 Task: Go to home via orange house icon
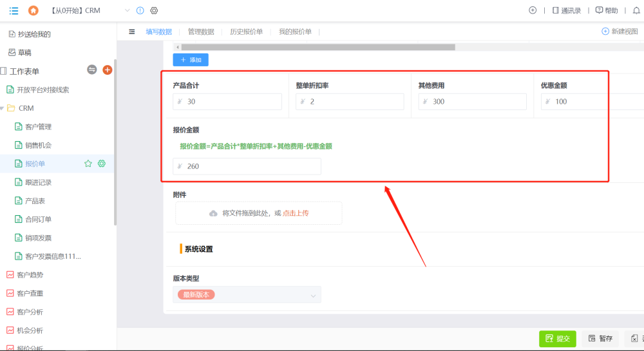point(33,11)
